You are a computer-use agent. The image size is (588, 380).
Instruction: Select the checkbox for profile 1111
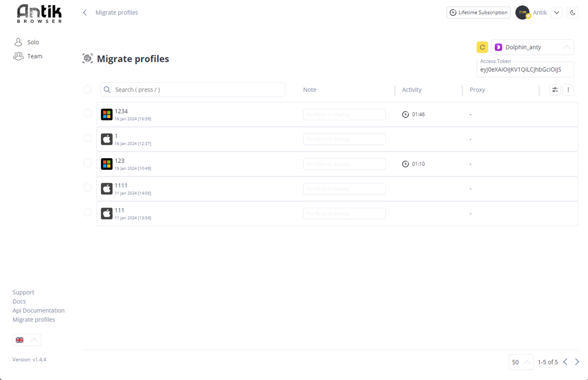pyautogui.click(x=87, y=188)
